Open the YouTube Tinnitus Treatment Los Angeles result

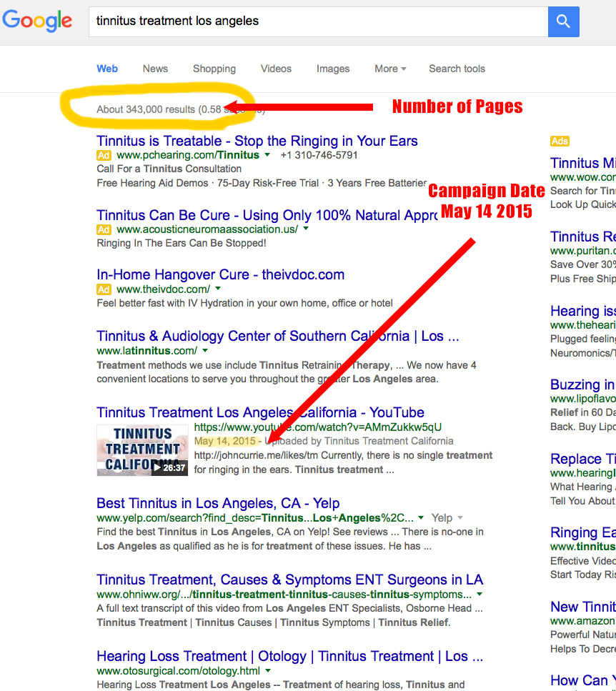[x=260, y=412]
